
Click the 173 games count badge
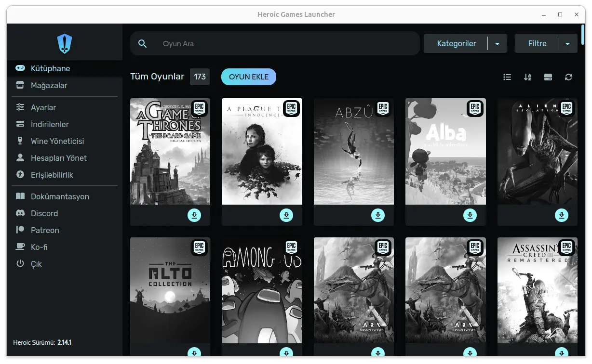(200, 77)
